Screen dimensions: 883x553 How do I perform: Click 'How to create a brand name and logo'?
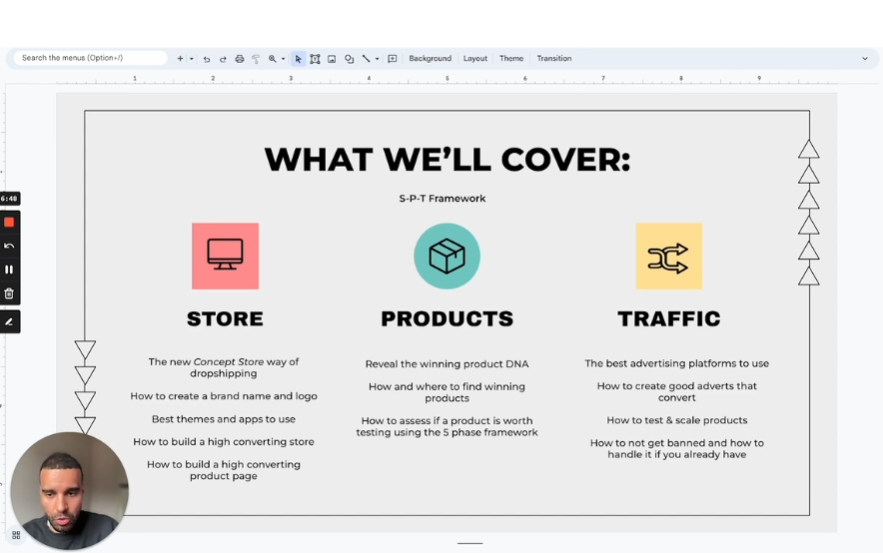click(224, 396)
